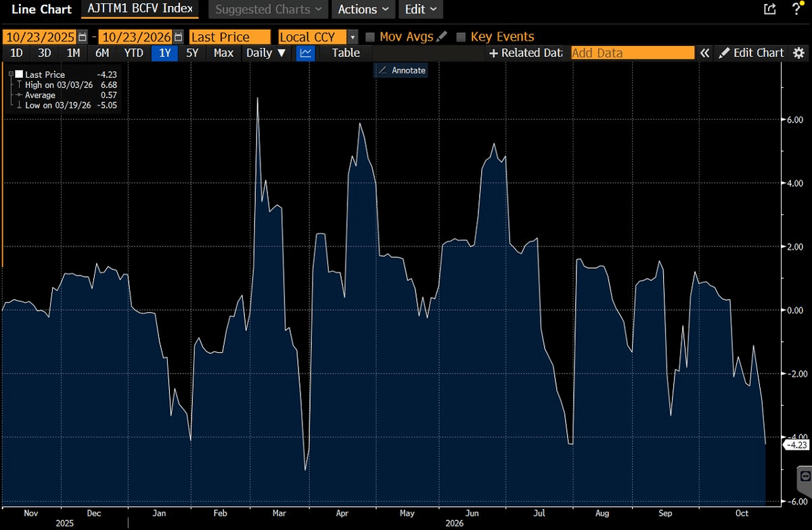
Task: Switch to Table view
Action: [x=346, y=53]
